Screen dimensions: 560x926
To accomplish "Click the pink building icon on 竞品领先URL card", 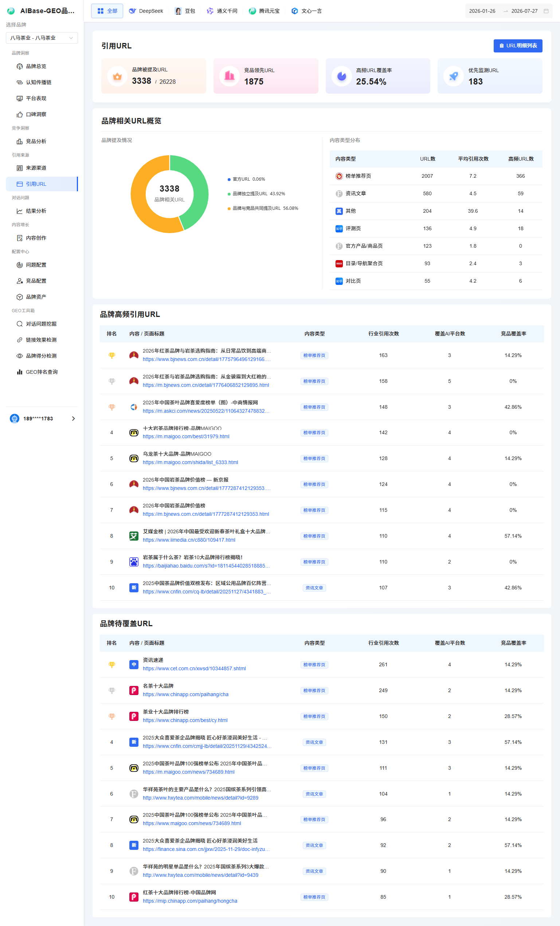I will point(229,76).
